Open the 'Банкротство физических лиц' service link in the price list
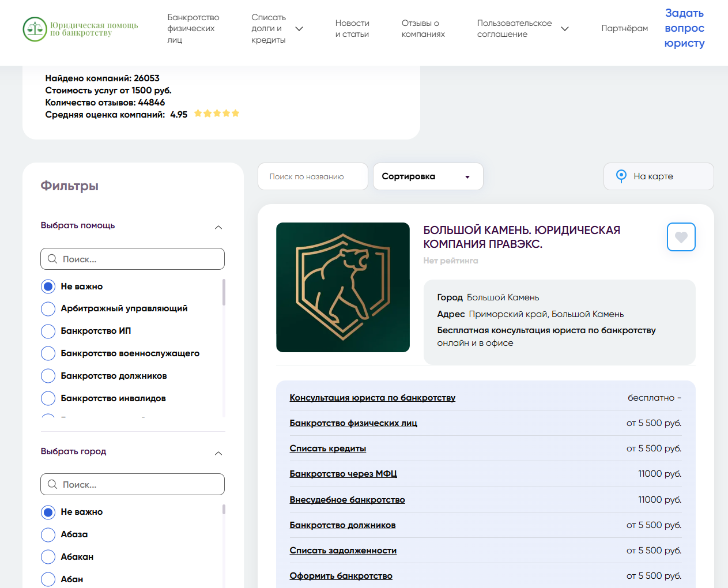Image resolution: width=728 pixels, height=588 pixels. (x=353, y=423)
